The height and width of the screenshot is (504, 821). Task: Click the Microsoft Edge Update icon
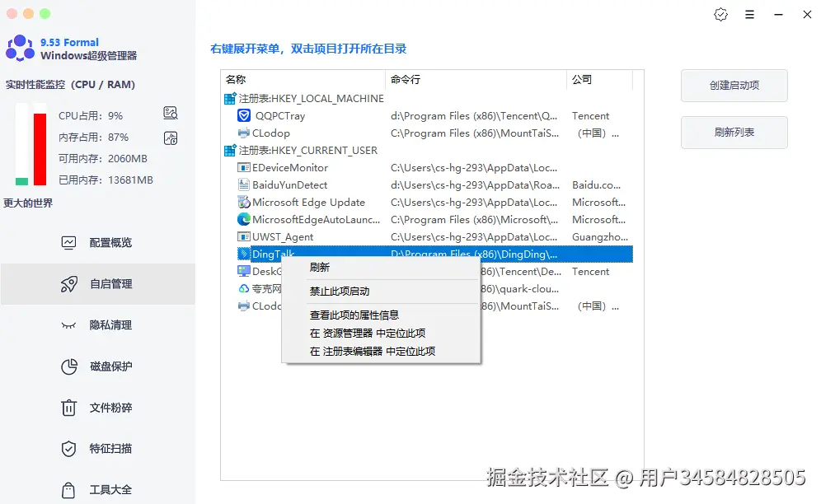pos(243,202)
